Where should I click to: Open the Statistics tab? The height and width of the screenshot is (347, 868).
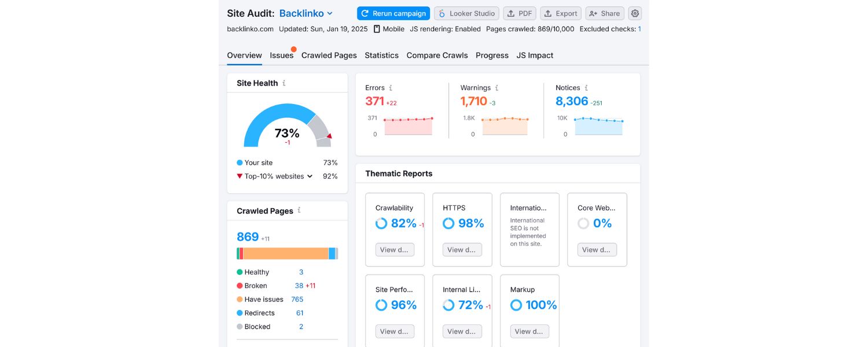pos(381,55)
